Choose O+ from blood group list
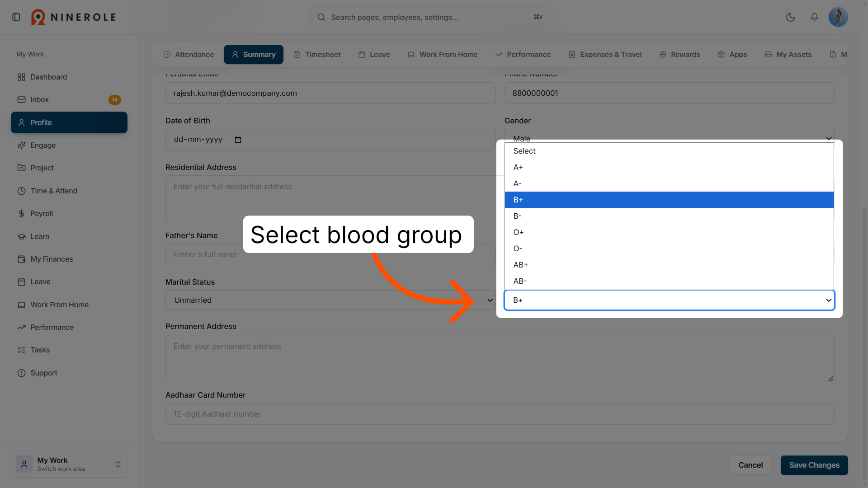 (x=669, y=232)
